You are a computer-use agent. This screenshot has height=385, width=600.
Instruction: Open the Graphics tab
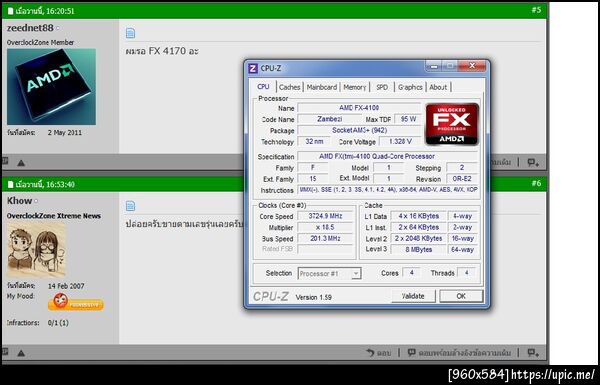point(410,87)
